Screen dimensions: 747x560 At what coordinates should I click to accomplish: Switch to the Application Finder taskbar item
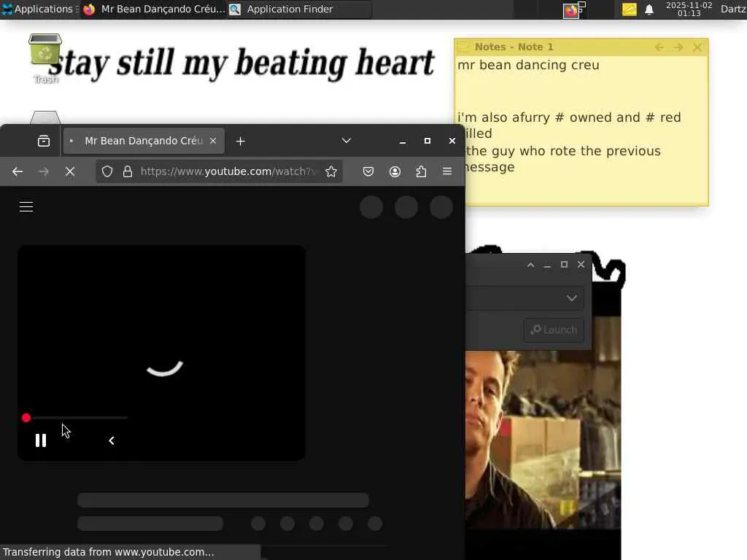[299, 9]
